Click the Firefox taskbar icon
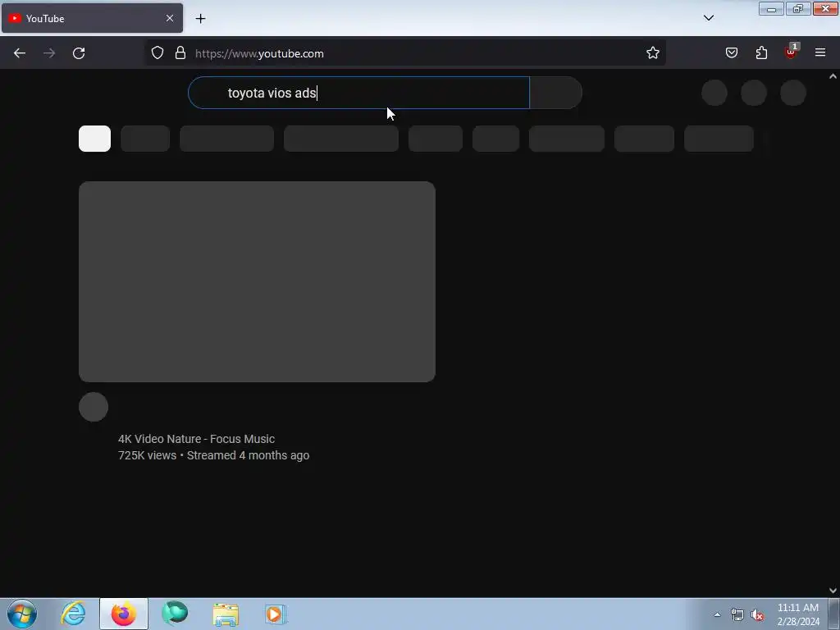840x630 pixels. tap(124, 614)
